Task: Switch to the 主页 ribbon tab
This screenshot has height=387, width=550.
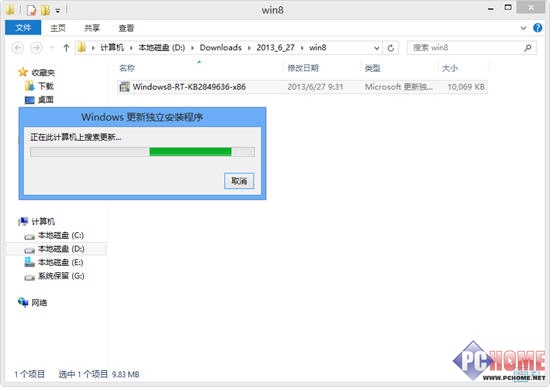Action: [58, 28]
